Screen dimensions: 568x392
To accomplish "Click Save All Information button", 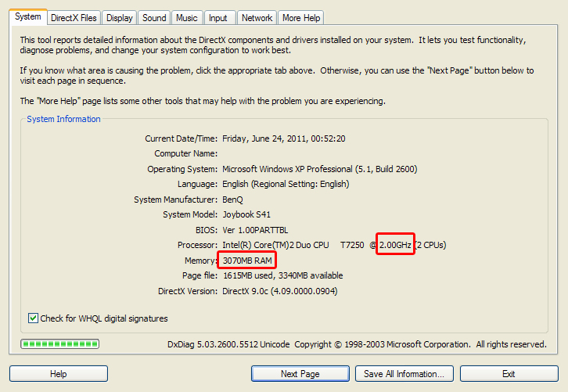I will coord(404,374).
